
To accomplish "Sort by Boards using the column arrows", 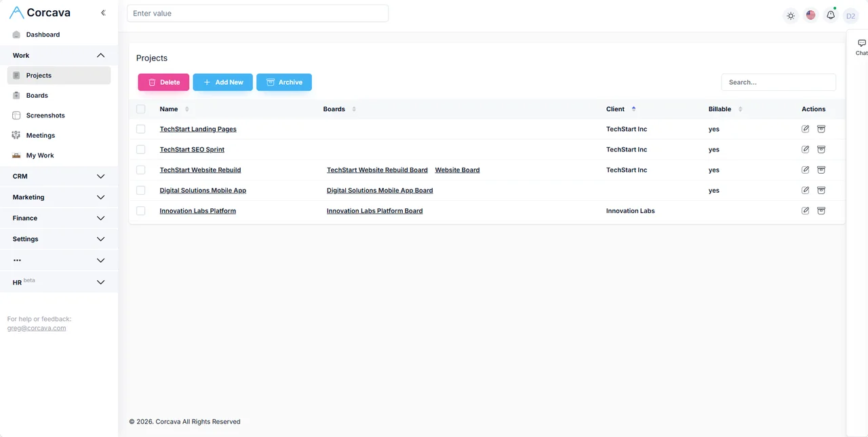I will point(354,109).
